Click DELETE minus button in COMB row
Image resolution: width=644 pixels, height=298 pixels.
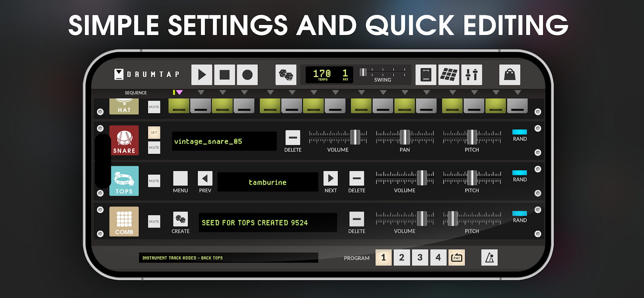point(356,219)
